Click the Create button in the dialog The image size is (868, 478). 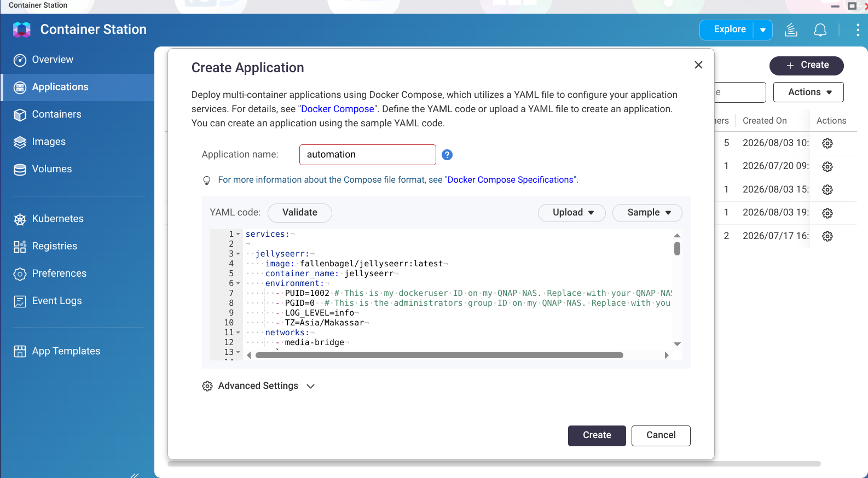click(x=597, y=436)
